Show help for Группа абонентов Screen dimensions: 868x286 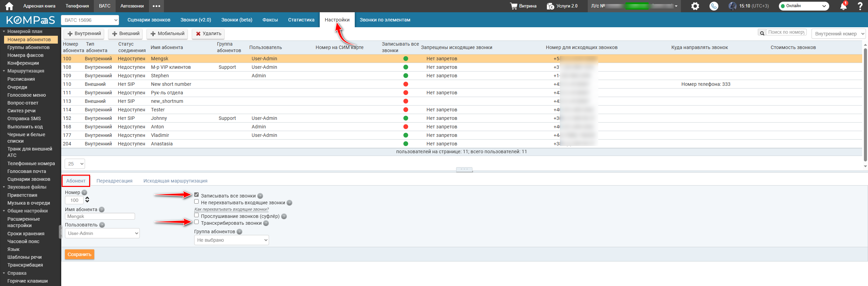(x=239, y=232)
